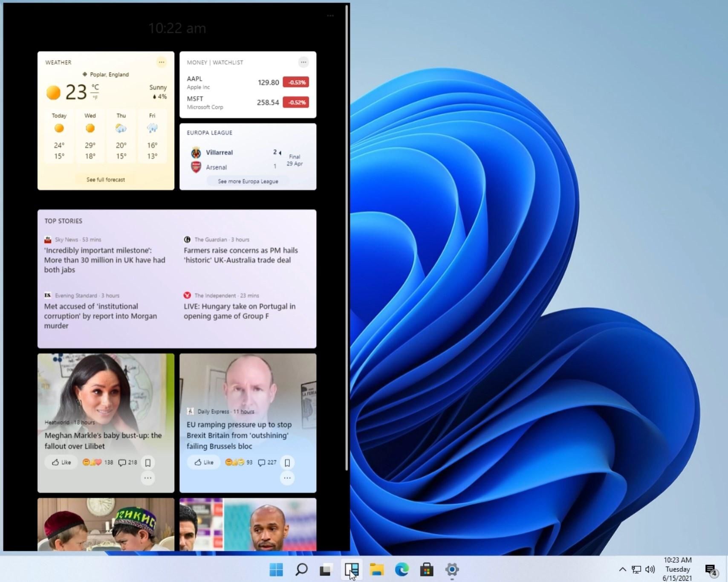This screenshot has height=582, width=728.
Task: Open the Widgets panel from the taskbar
Action: [351, 569]
